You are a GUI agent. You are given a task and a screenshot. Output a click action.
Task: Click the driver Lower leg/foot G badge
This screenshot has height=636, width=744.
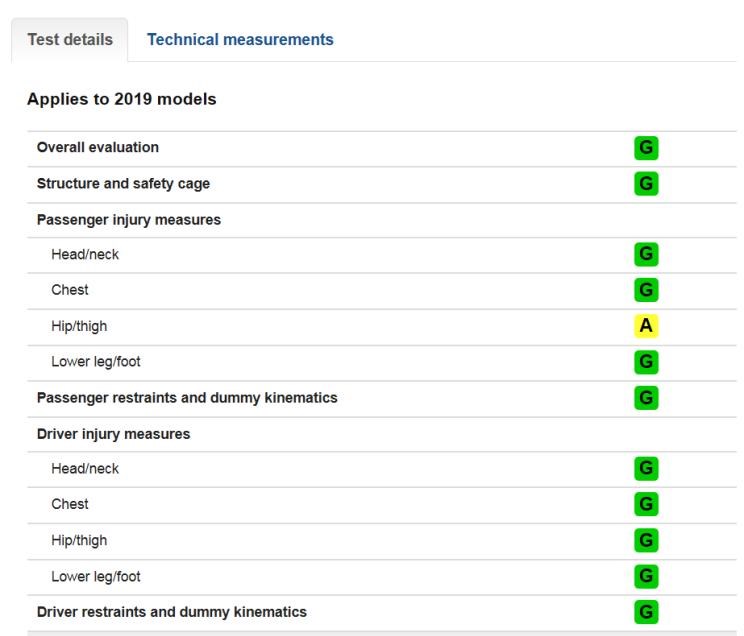[x=646, y=577]
